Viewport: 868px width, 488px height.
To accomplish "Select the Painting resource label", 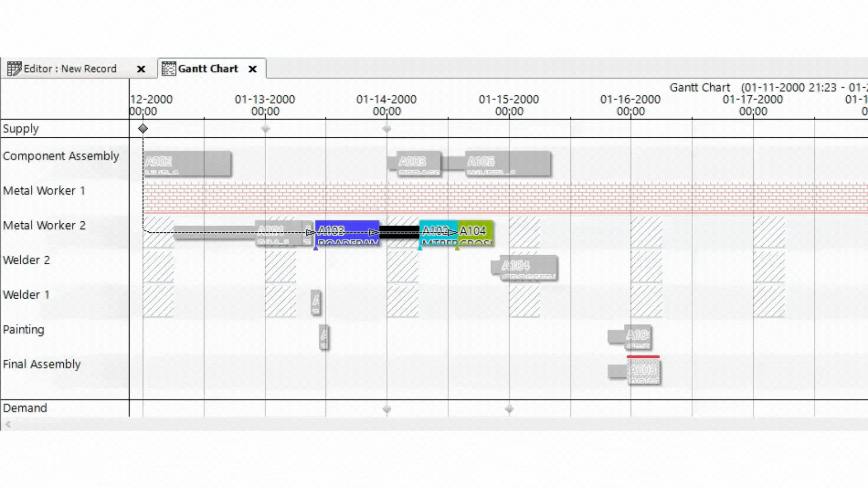I will (24, 330).
